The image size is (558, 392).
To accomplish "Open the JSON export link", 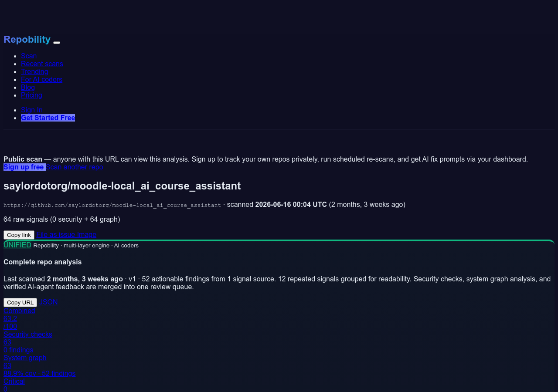I will [x=48, y=302].
